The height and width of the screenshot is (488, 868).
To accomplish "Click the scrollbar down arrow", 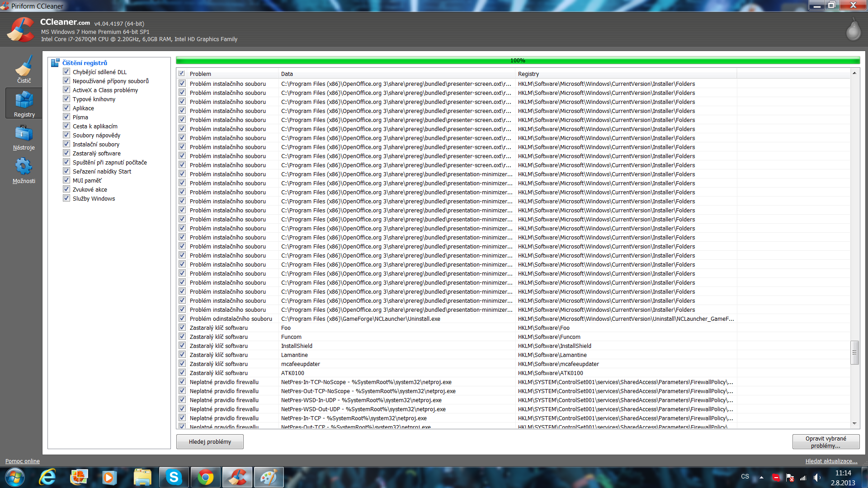I will [x=854, y=423].
